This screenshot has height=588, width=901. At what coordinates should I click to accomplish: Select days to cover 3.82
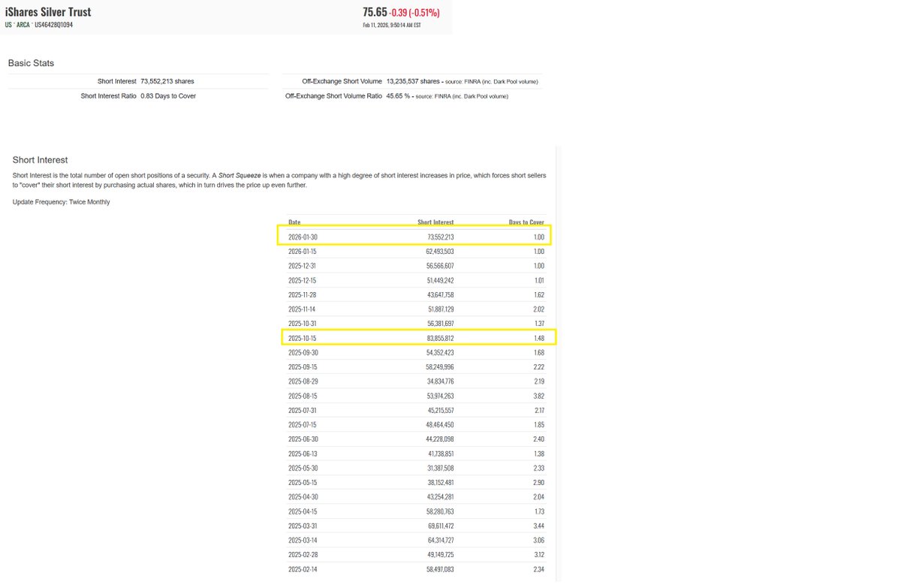(538, 396)
